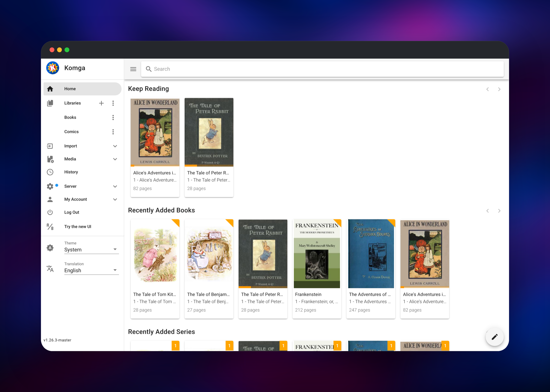Click "1 - The Tale of Tom ..." subtitle

point(155,302)
